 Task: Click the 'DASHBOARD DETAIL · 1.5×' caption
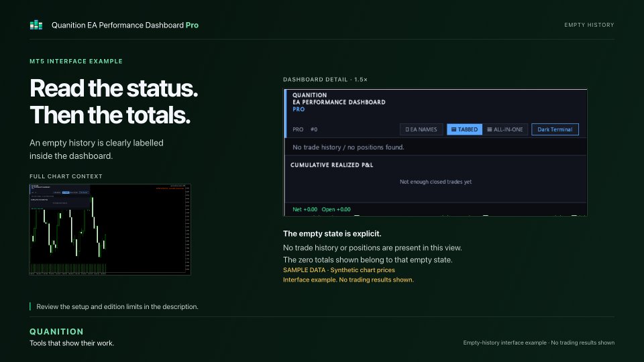[x=325, y=80]
